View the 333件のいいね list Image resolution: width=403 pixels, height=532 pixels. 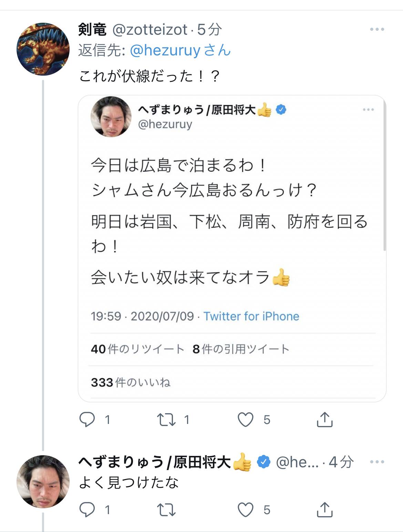click(131, 382)
